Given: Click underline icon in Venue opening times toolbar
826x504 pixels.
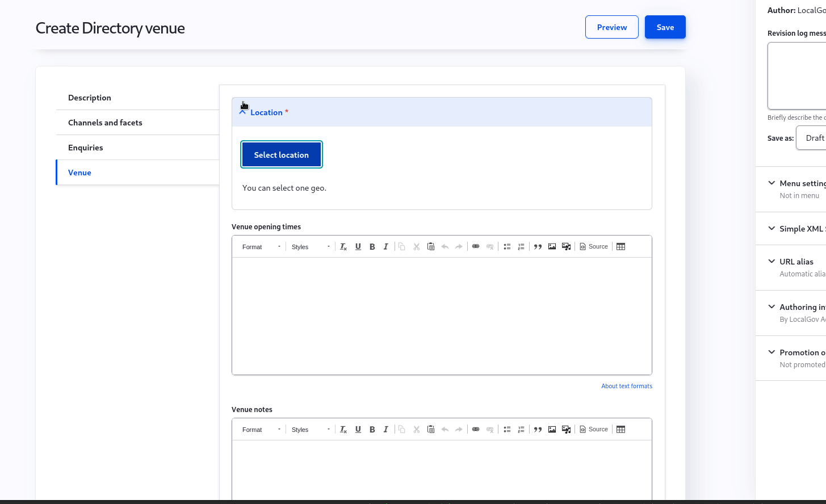Looking at the screenshot, I should (358, 247).
